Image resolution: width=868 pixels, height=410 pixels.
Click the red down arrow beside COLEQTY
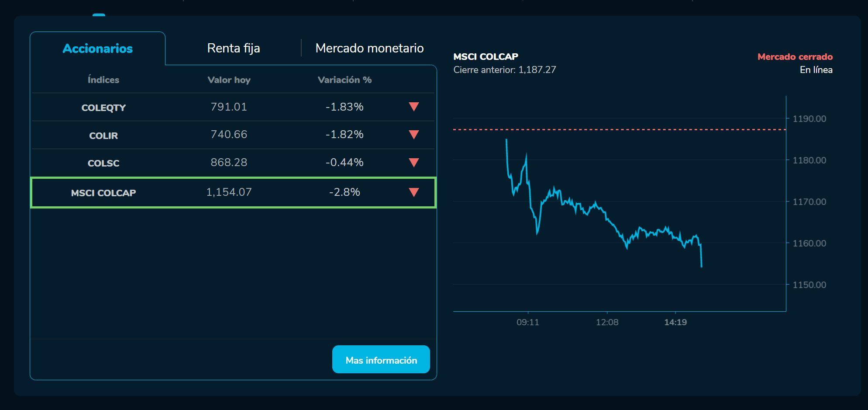(x=413, y=107)
